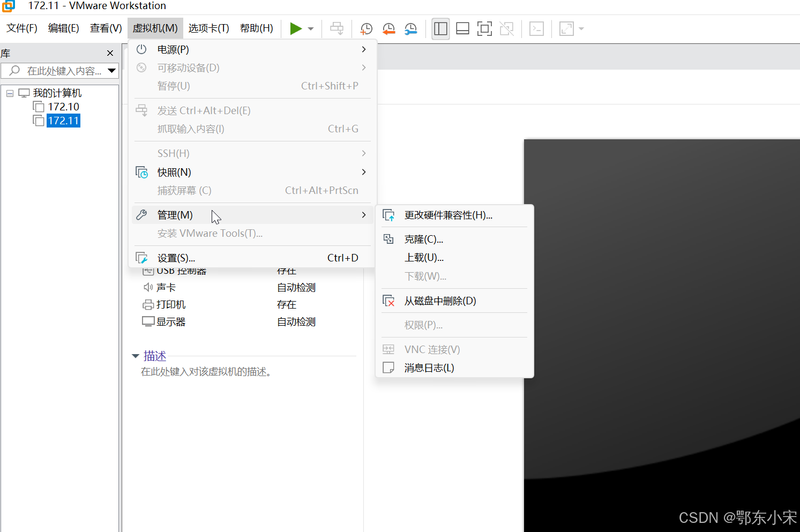
Task: Open the 选项卡(T) menu
Action: pos(209,28)
